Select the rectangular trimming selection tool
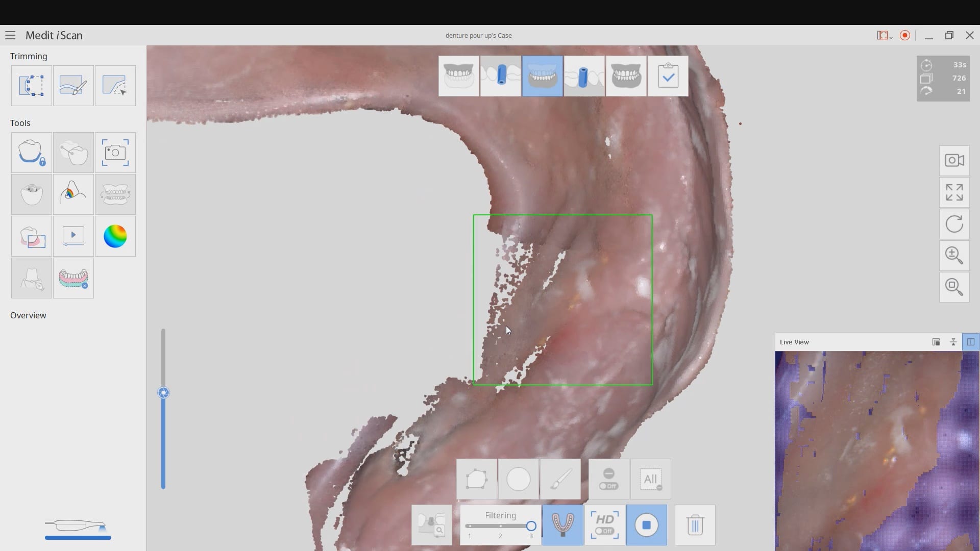 pos(32,86)
